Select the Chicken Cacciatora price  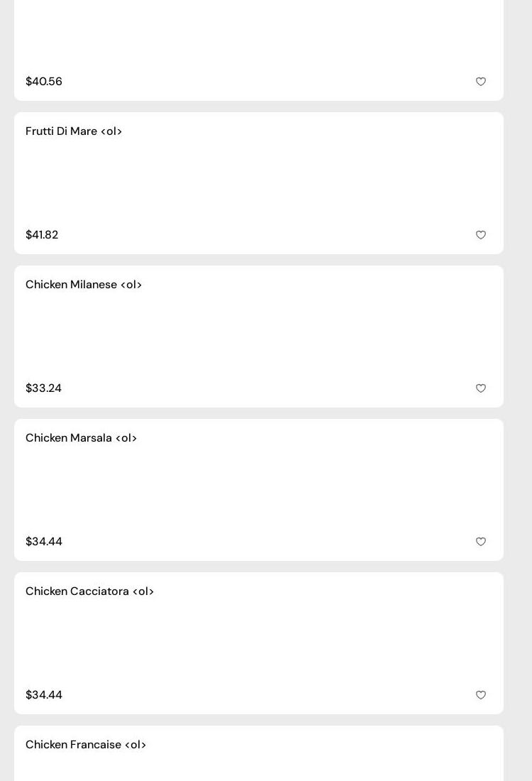pyautogui.click(x=44, y=695)
